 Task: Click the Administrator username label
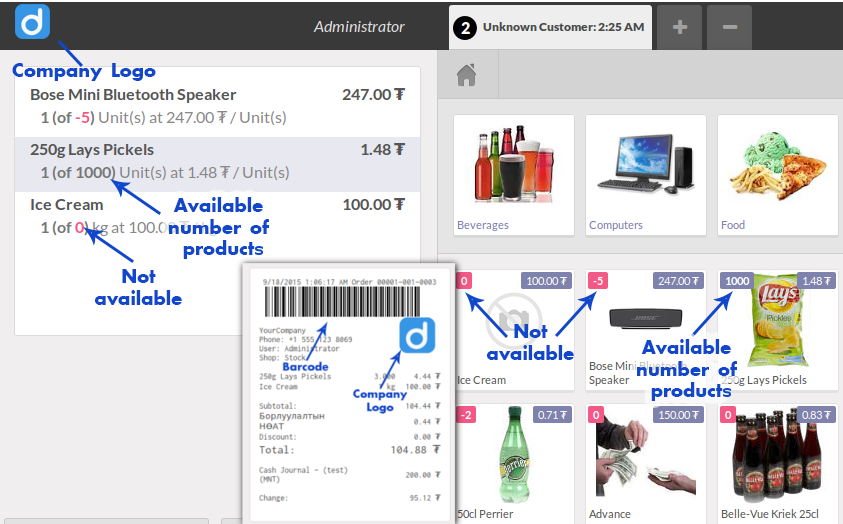click(359, 27)
